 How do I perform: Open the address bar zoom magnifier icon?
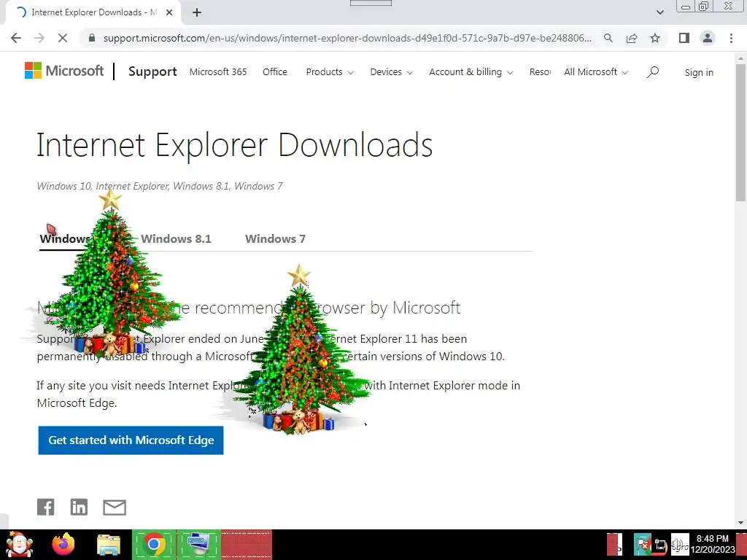(x=608, y=38)
